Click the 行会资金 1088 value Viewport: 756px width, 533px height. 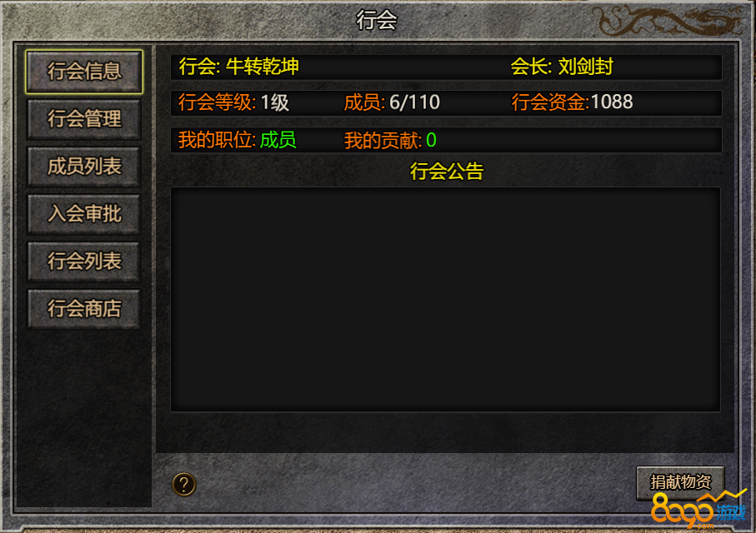coord(611,102)
